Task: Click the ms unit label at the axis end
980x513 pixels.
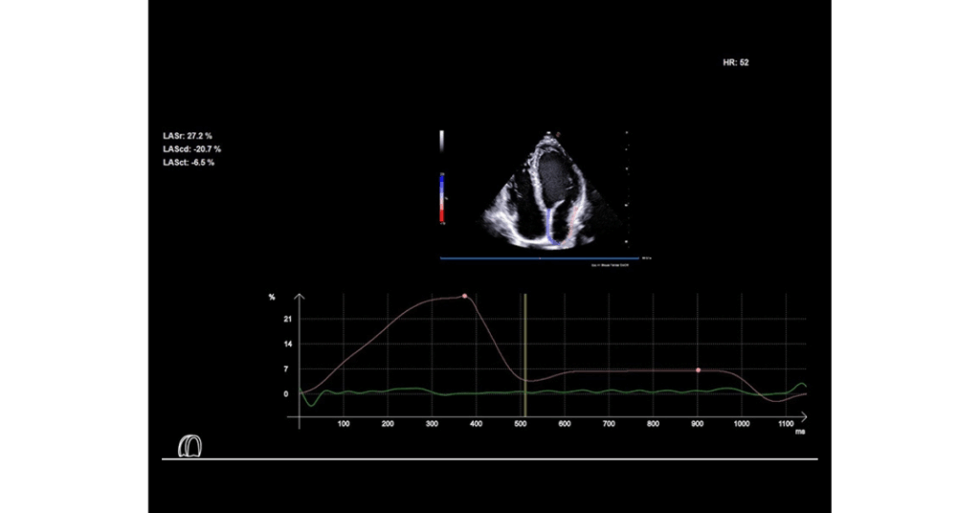Action: 800,432
